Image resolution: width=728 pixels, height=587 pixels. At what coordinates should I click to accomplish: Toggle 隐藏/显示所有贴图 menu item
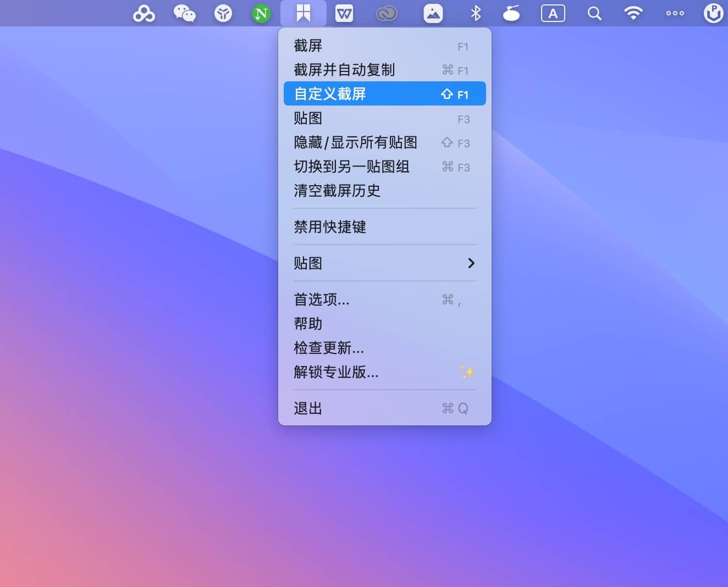[x=355, y=143]
